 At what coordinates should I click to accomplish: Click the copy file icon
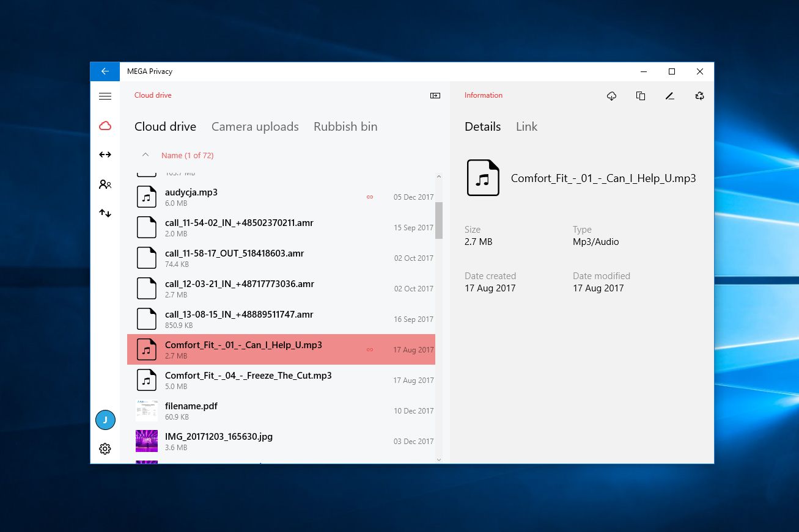coord(641,96)
